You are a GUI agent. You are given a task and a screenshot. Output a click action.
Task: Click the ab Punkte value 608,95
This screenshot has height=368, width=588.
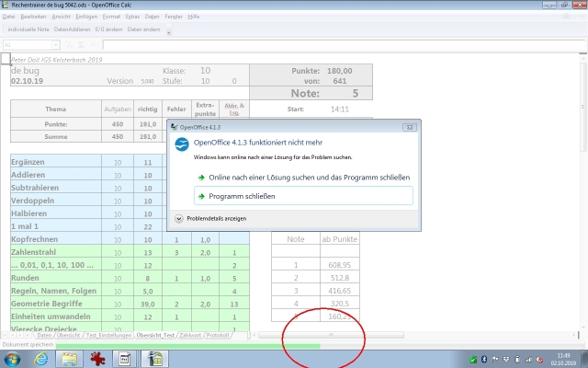[340, 265]
